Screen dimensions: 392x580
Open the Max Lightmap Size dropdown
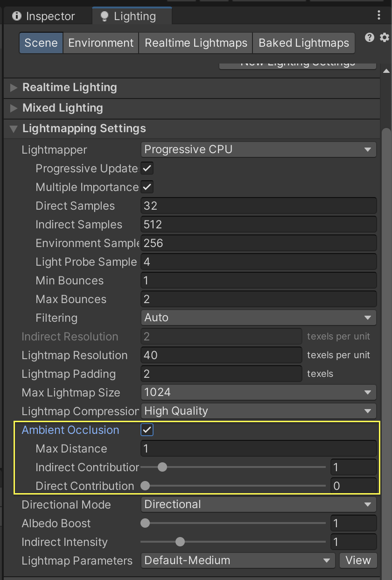(x=259, y=392)
